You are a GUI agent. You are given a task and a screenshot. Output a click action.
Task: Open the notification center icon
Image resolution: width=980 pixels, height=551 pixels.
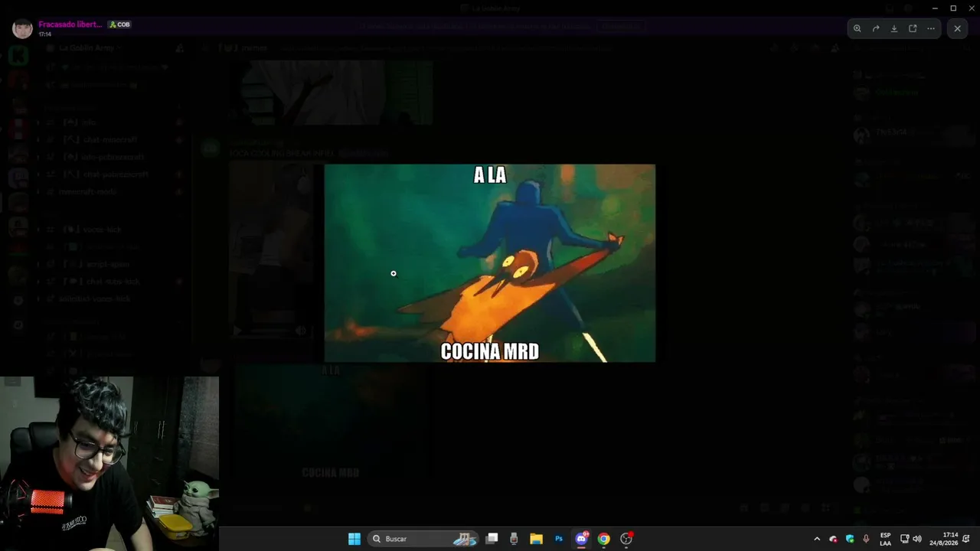point(966,539)
